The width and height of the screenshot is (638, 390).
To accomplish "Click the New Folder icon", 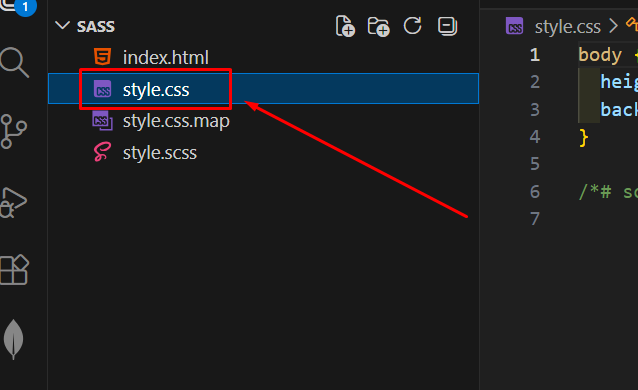I will pos(378,27).
